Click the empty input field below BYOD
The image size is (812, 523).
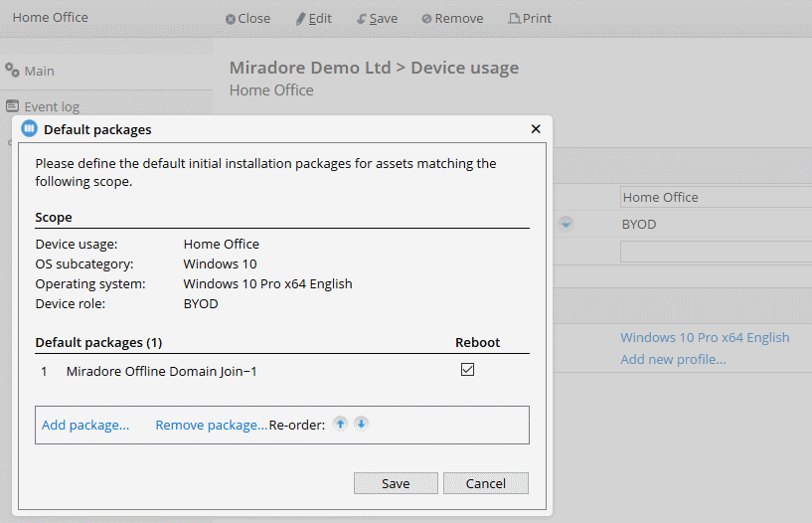coord(716,252)
